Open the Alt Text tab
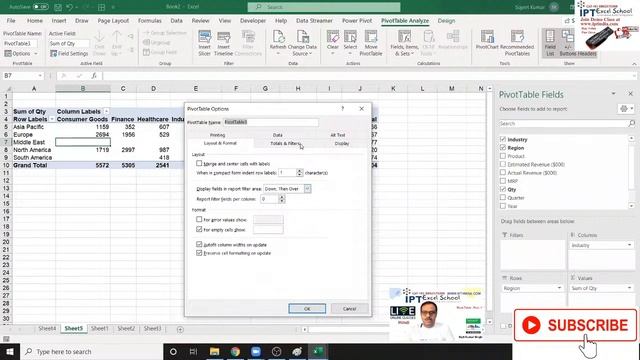 [338, 135]
